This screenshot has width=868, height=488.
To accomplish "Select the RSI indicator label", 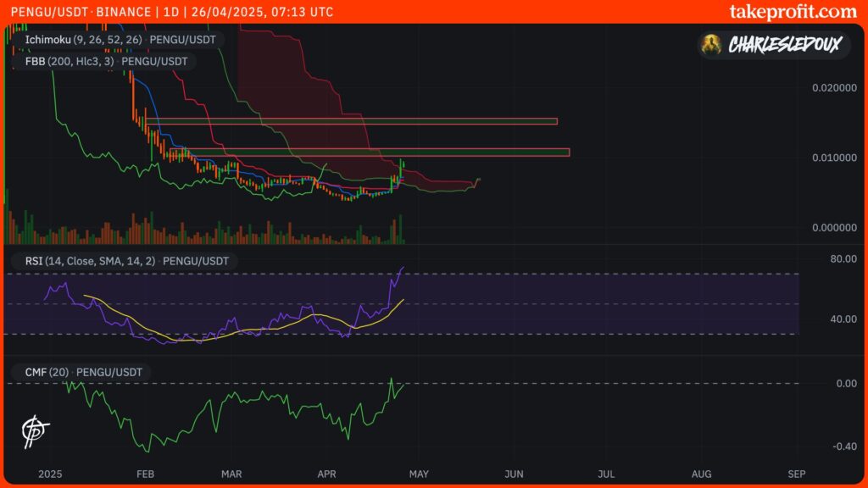I will click(x=122, y=261).
